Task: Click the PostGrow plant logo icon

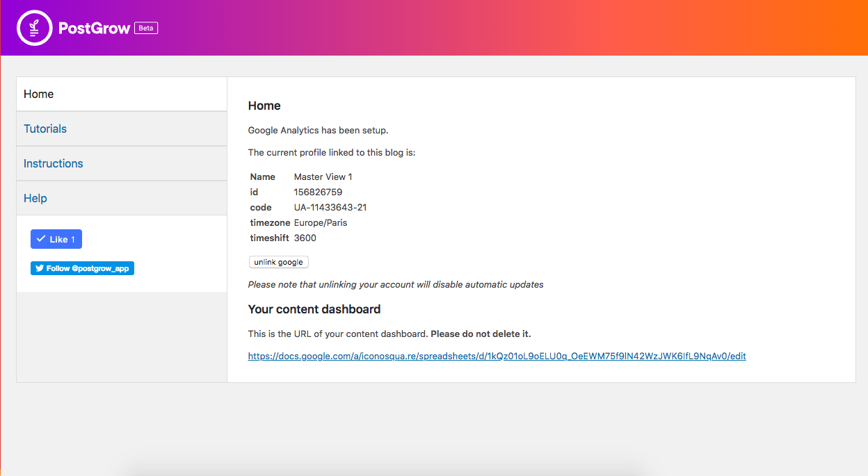Action: coord(34,28)
